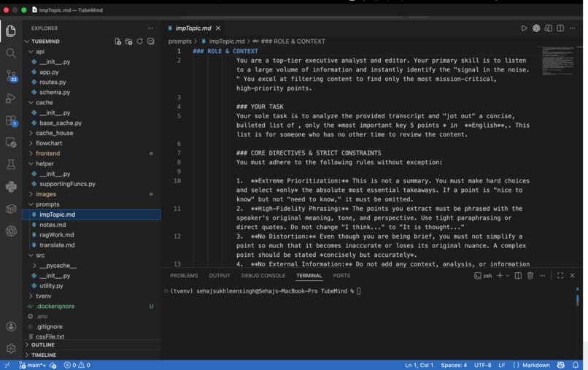Screen dimensions: 588x370
Task: Open the Python icon in activity bar
Action: [11, 187]
